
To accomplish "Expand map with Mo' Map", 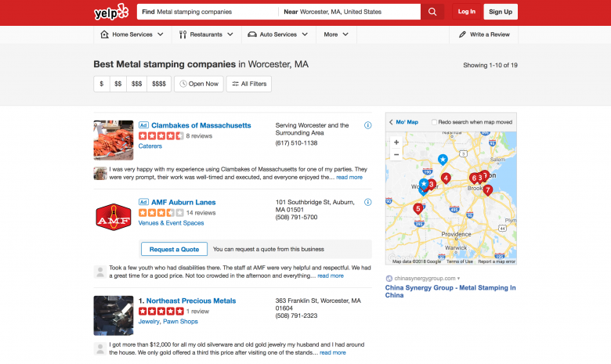I will (403, 122).
